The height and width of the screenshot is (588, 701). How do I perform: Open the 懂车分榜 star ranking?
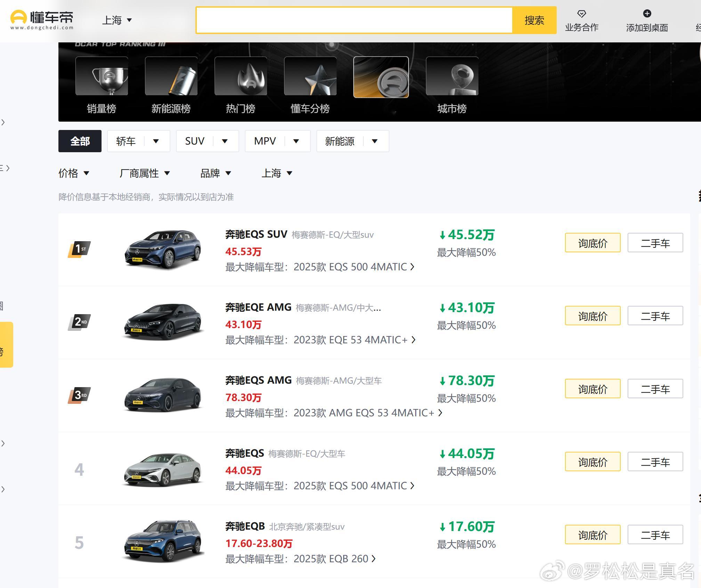(310, 85)
